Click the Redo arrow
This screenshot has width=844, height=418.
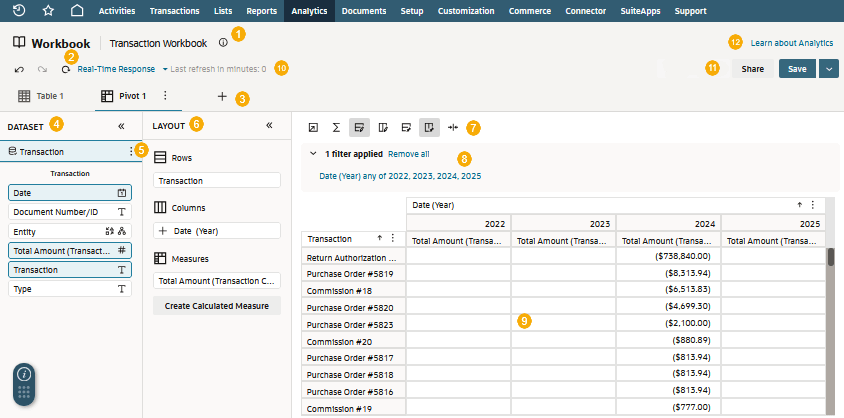pos(43,69)
